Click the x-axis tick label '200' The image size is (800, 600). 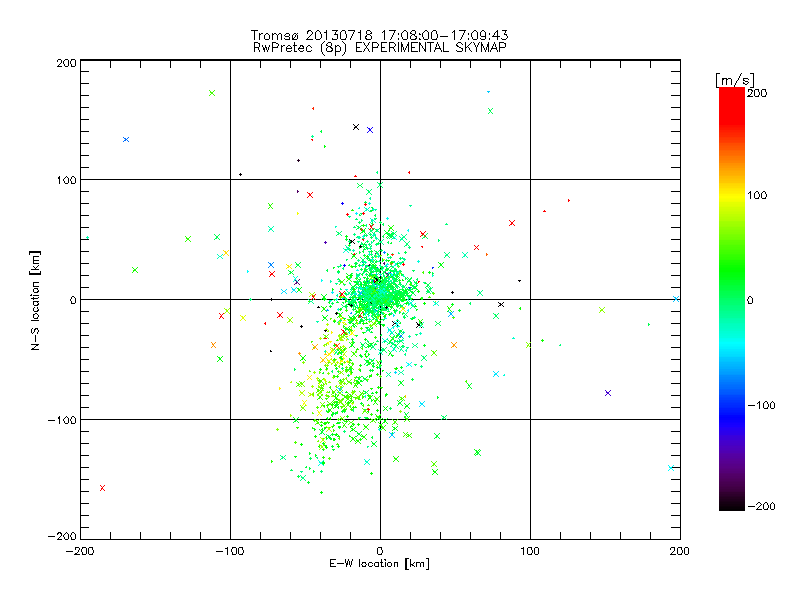[680, 551]
